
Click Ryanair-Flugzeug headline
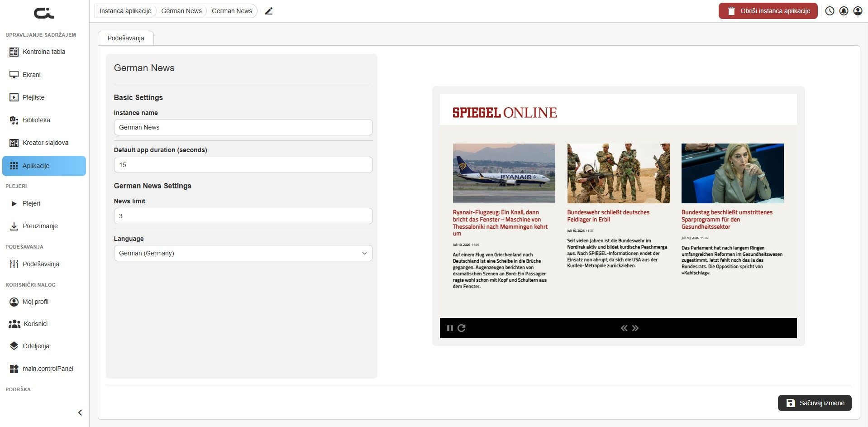pos(501,223)
